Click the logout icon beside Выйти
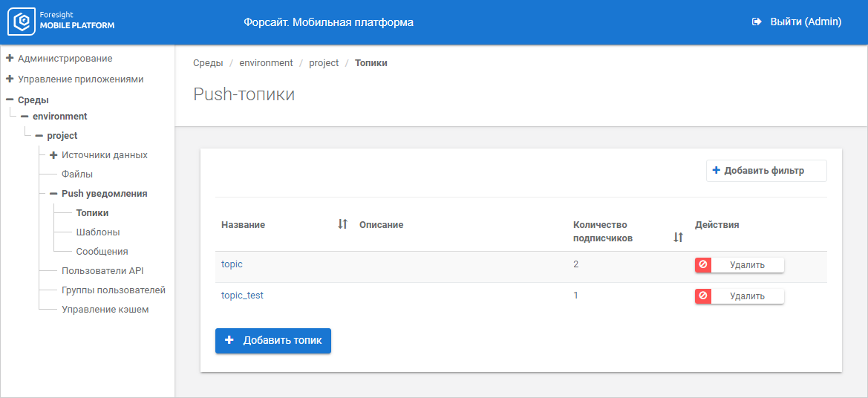 point(757,22)
